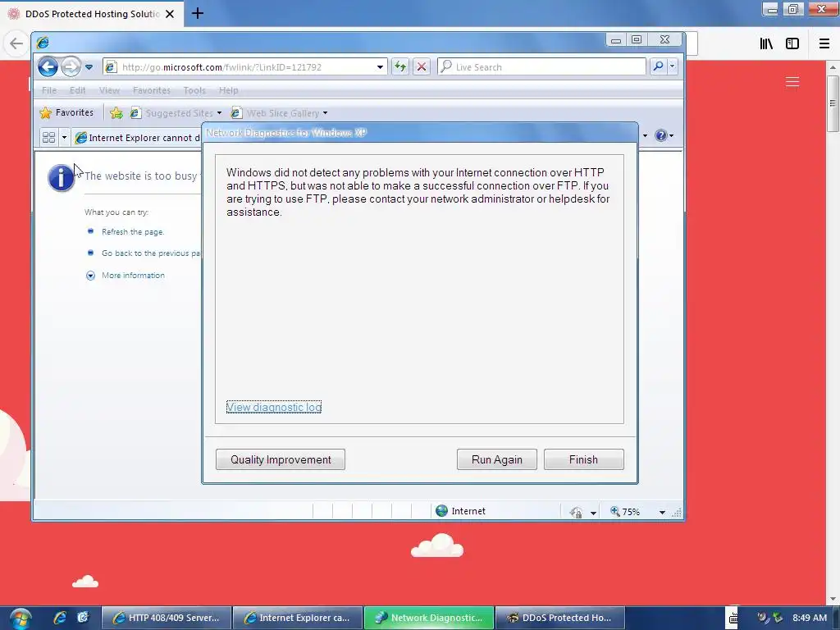Screen dimensions: 840x630
Task: Launch Internet Explorer from quick launch
Action: 59,618
